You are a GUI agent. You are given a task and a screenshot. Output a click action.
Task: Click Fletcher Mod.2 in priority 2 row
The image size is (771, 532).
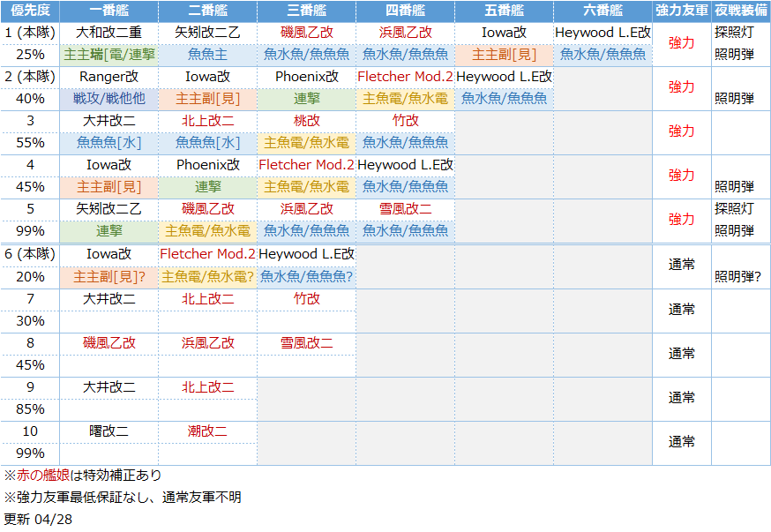(405, 77)
